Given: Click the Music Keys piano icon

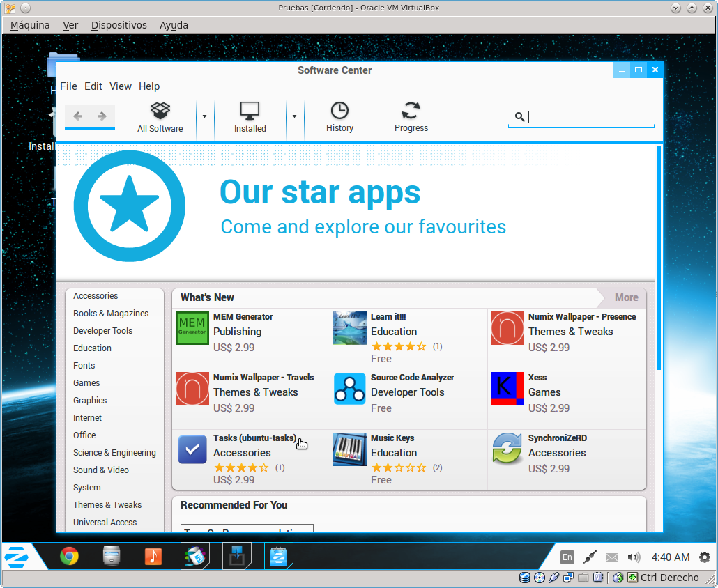Looking at the screenshot, I should pyautogui.click(x=350, y=449).
